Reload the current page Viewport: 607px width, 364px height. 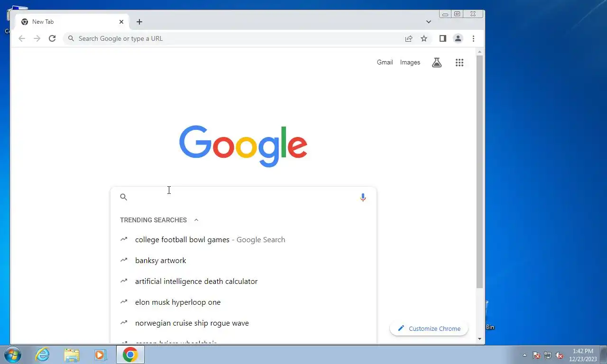click(52, 38)
